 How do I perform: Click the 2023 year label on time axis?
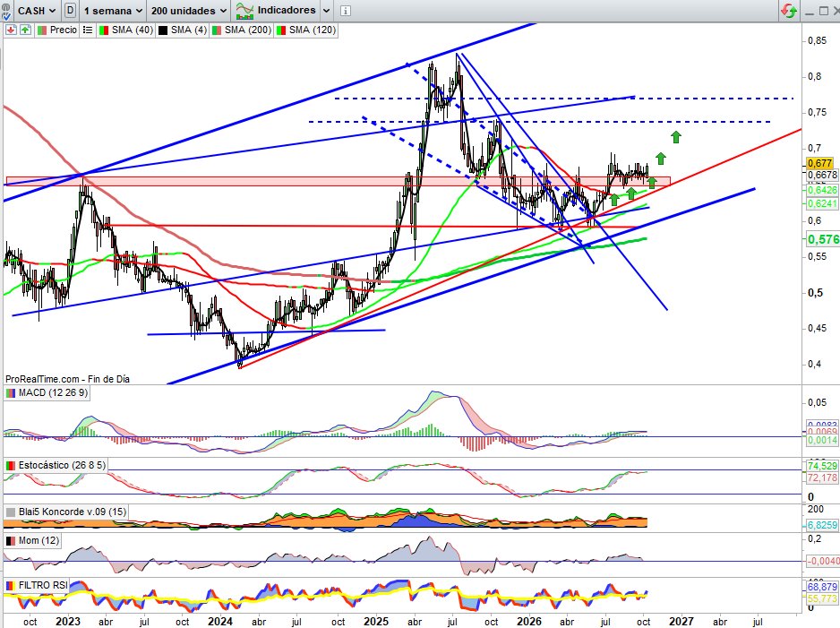pos(68,622)
